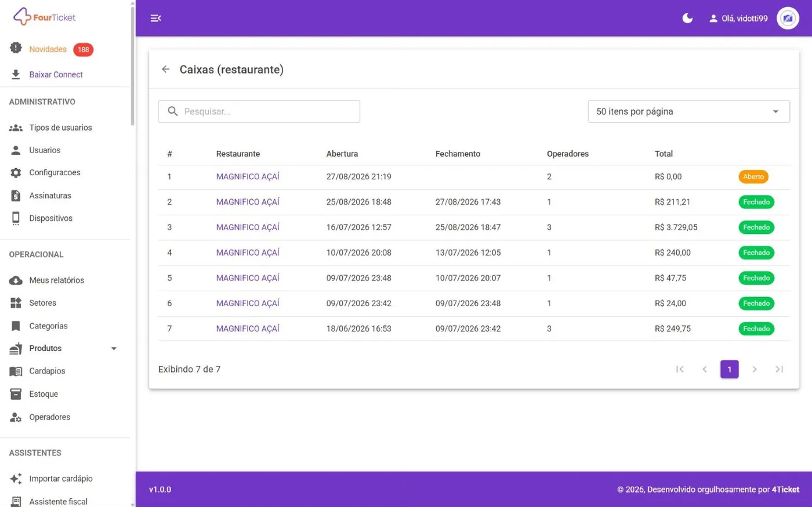Open the round profile avatar icon
The image size is (812, 507).
[x=788, y=18]
